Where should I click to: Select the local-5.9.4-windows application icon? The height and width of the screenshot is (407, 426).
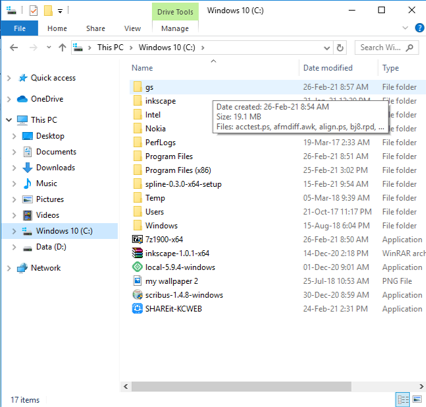click(137, 267)
